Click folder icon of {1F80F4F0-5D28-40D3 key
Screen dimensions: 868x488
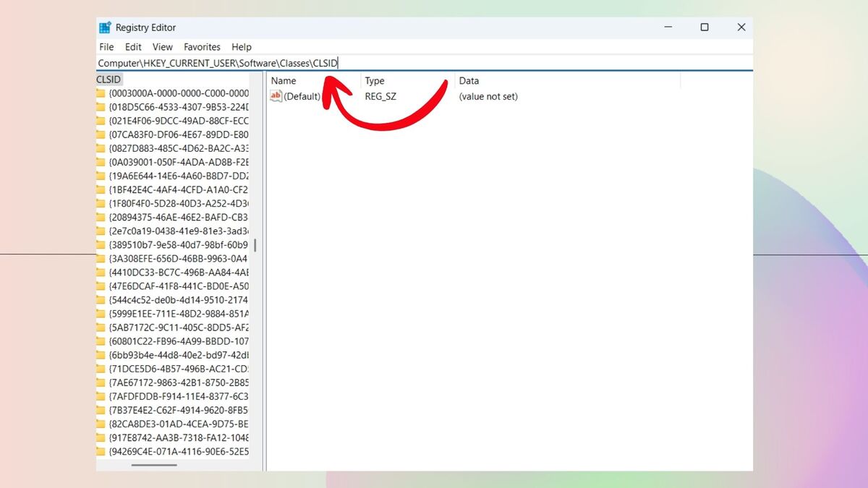101,203
